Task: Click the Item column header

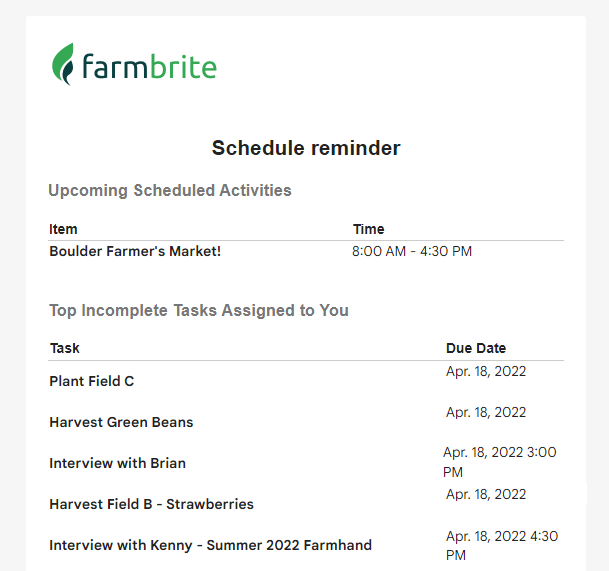Action: click(63, 229)
